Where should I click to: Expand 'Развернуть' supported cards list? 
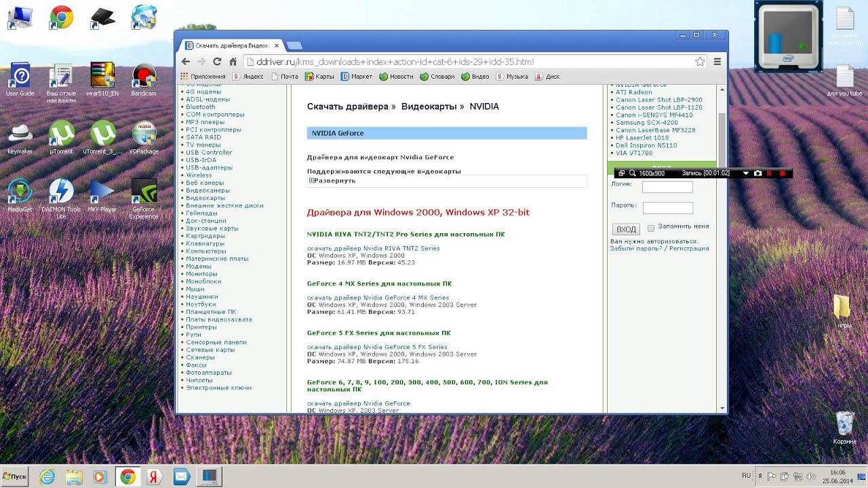pos(333,180)
